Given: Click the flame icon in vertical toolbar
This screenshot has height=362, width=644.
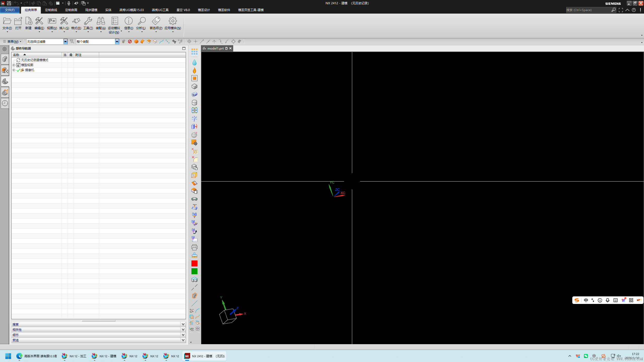Looking at the screenshot, I should tap(194, 70).
